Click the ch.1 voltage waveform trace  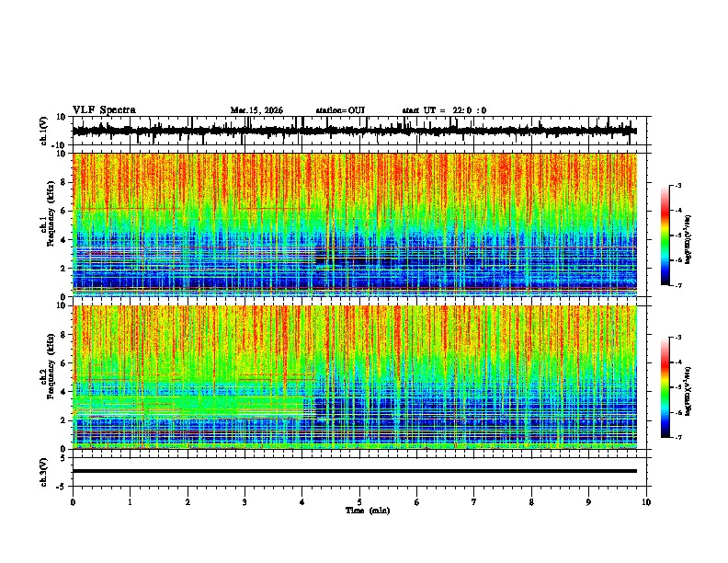354,131
